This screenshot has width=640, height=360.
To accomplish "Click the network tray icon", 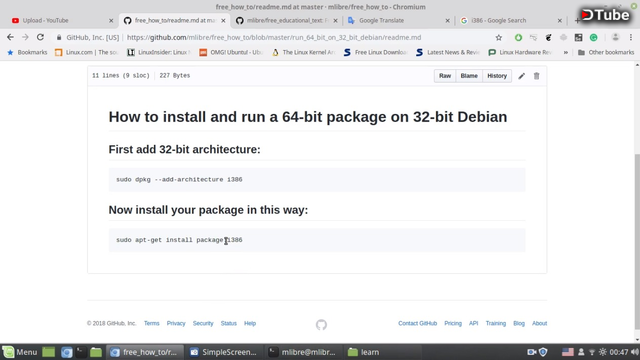I will click(591, 352).
